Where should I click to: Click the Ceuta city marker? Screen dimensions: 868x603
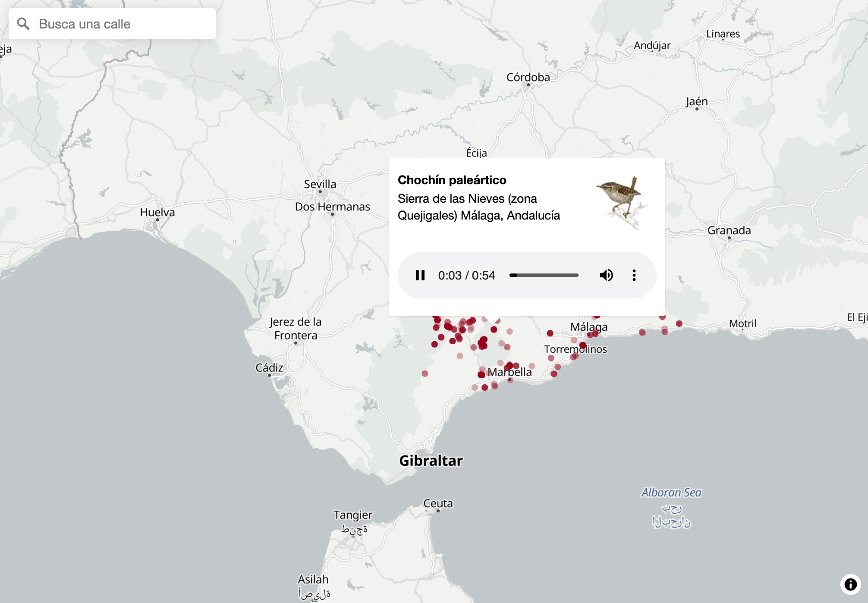438,511
